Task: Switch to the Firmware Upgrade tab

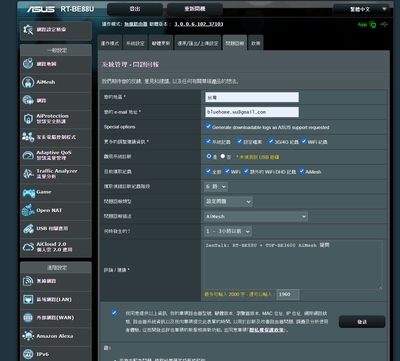Action: (x=161, y=43)
